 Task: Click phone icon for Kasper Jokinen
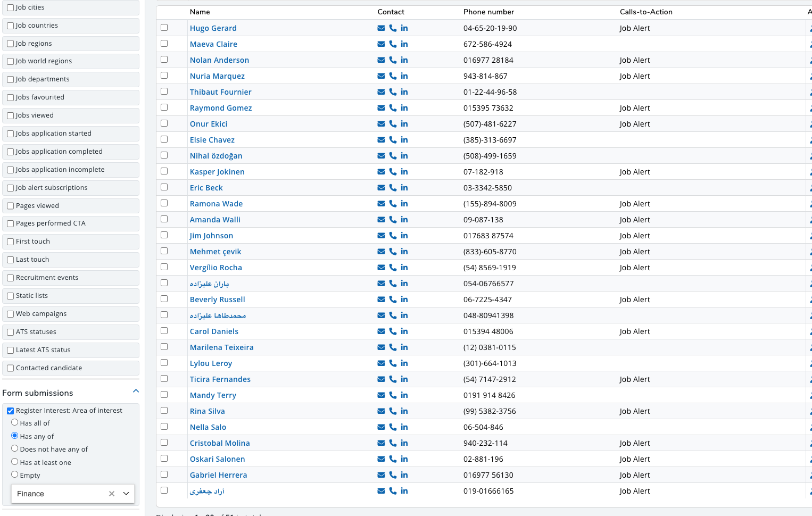pos(393,172)
